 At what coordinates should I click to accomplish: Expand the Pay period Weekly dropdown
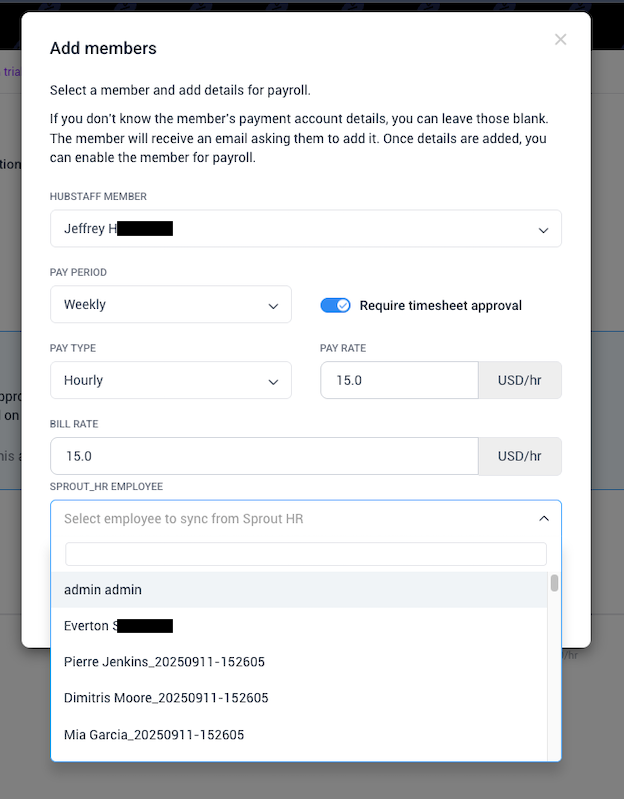(x=170, y=305)
